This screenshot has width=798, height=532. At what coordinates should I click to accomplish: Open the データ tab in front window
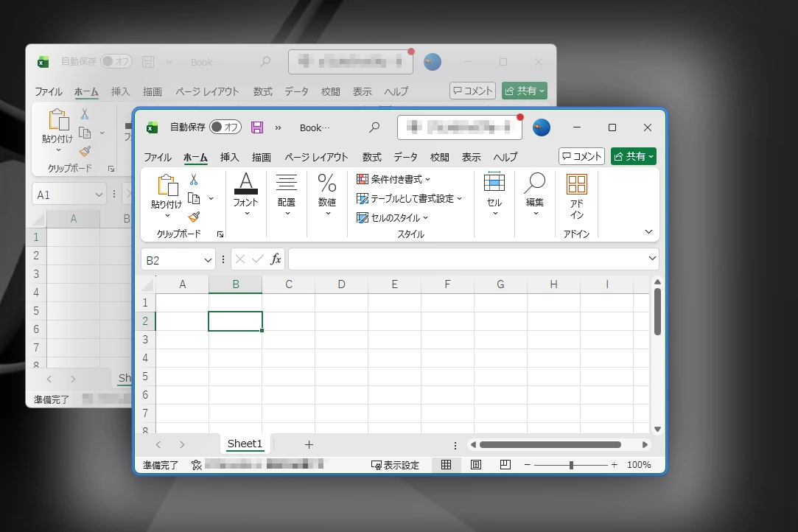click(405, 157)
